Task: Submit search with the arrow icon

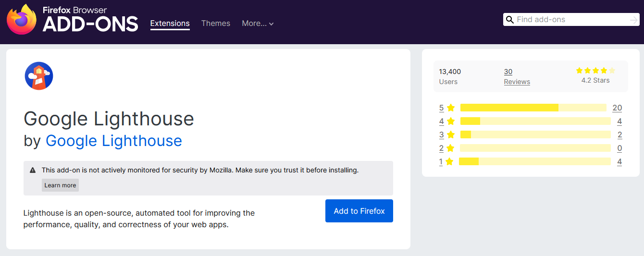Action: click(634, 20)
